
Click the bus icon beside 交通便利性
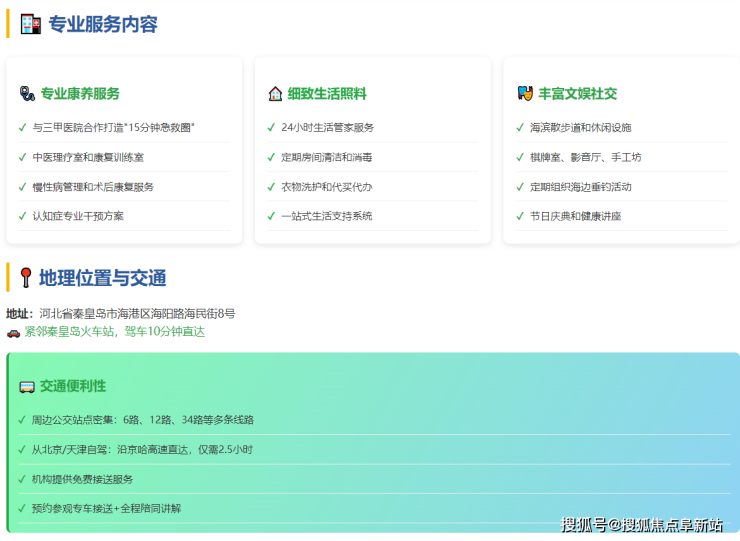pos(27,386)
